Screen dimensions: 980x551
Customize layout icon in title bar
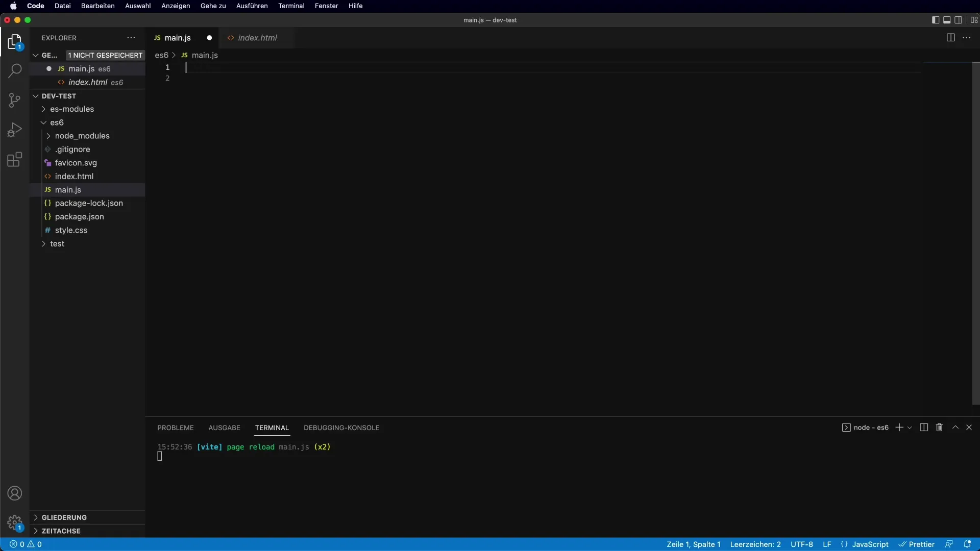(x=974, y=20)
